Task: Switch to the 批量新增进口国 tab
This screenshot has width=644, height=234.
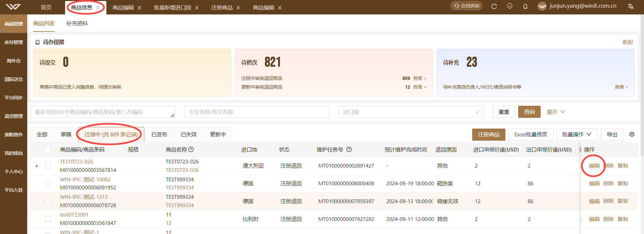Action: tap(172, 7)
